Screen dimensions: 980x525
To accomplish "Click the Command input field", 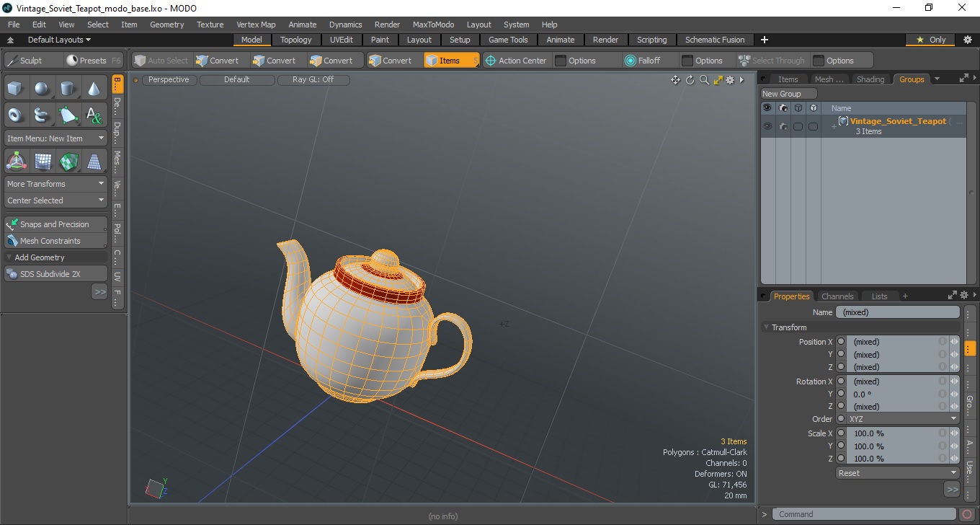I will [x=865, y=514].
